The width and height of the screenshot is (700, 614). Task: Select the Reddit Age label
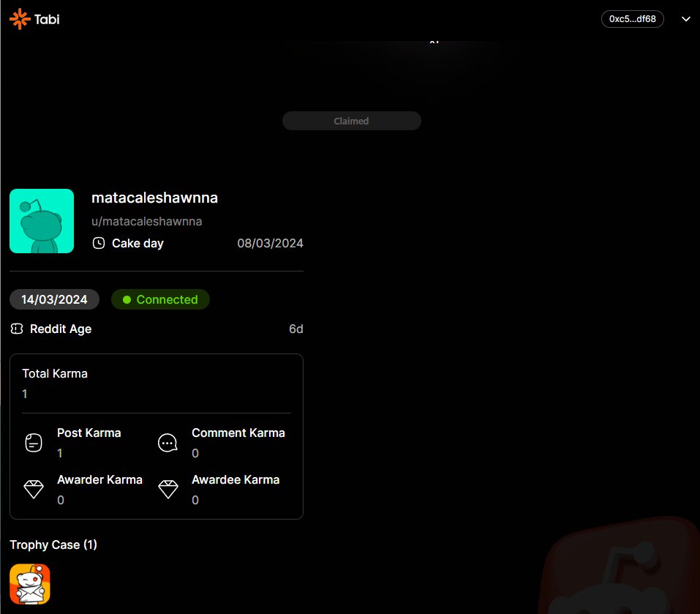tap(61, 329)
